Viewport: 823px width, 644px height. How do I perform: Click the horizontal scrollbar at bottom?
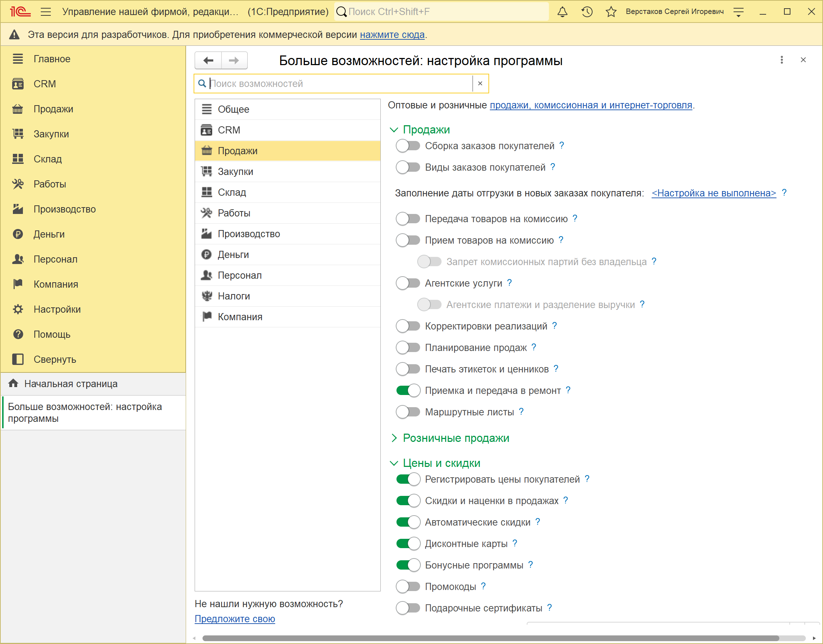point(491,638)
